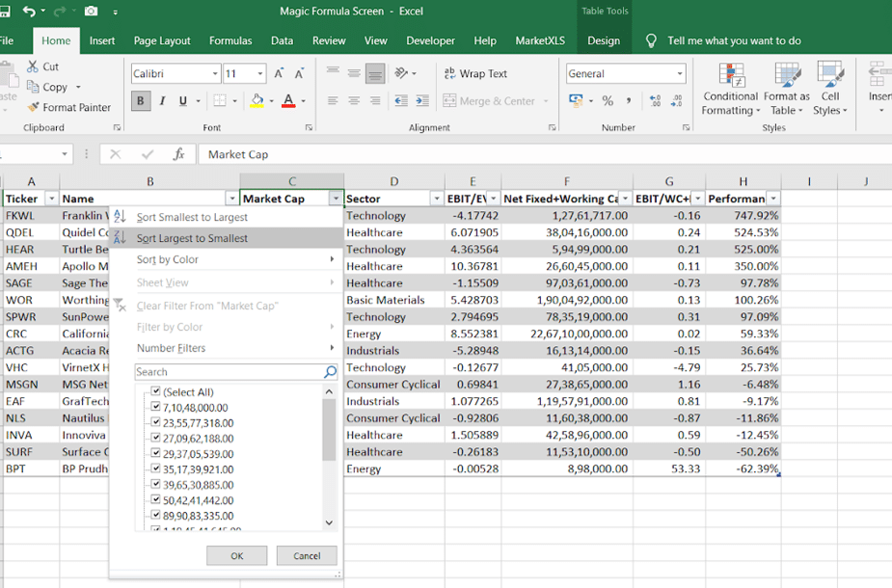The height and width of the screenshot is (588, 892).
Task: Click the search magnifier in filter box
Action: (x=330, y=372)
